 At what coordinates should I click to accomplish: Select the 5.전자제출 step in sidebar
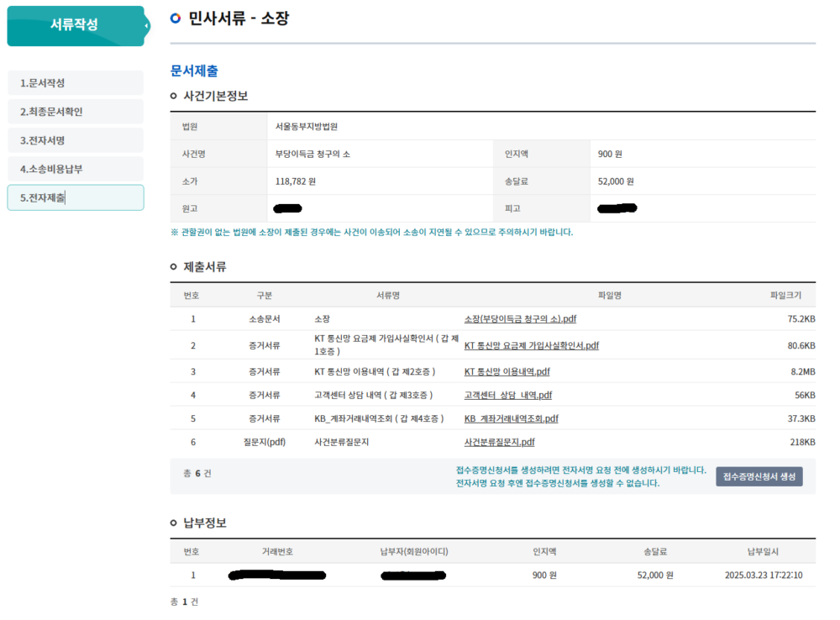76,197
